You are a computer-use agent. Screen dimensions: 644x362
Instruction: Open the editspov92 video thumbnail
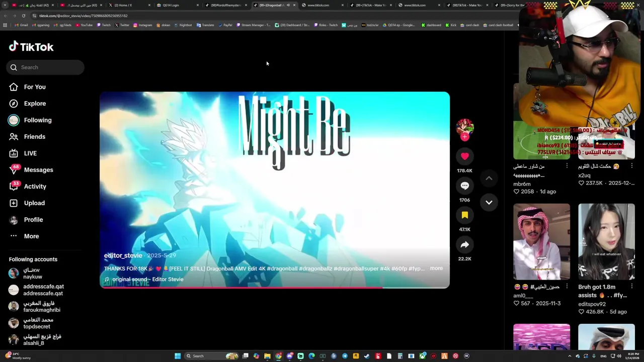tap(606, 241)
